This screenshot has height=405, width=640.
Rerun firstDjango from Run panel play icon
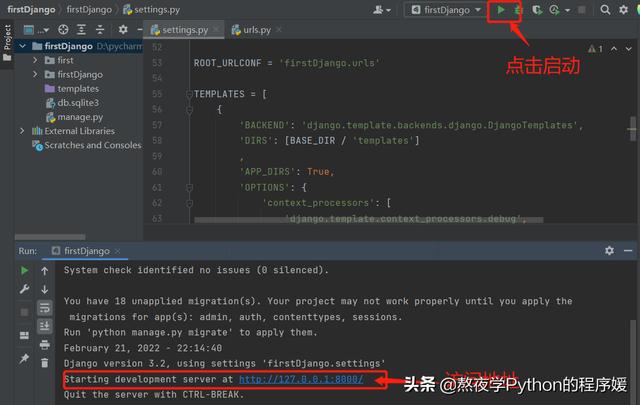pos(24,270)
